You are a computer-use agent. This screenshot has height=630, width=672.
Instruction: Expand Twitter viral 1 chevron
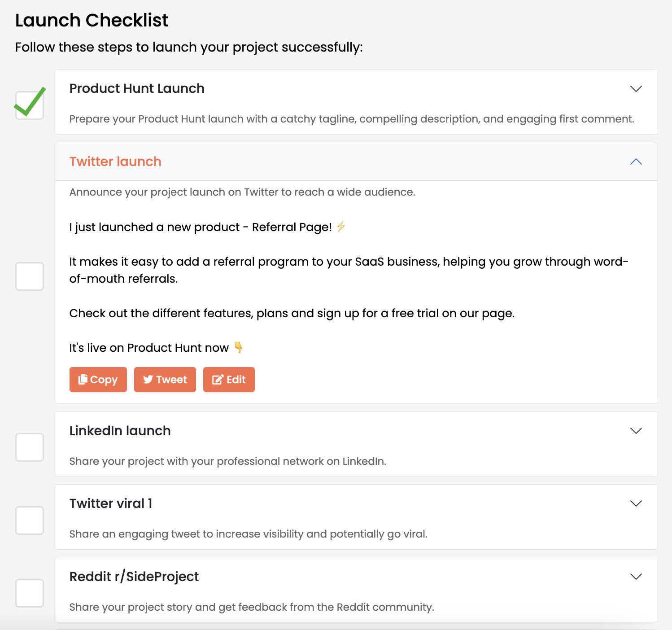coord(636,503)
